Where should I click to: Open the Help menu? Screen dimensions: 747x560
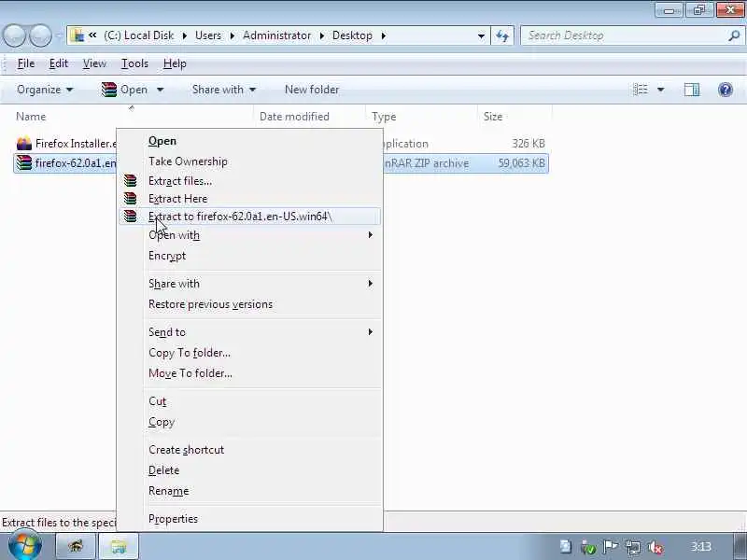(175, 63)
